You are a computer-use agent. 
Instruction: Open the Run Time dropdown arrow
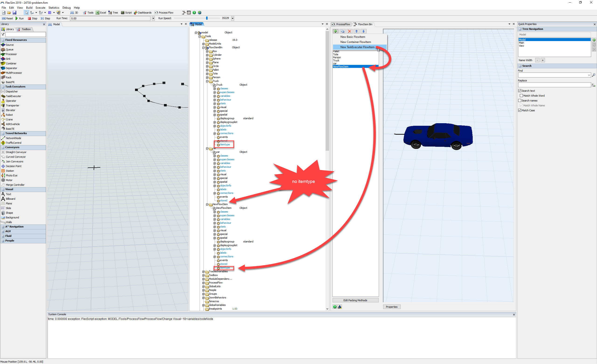tap(153, 18)
